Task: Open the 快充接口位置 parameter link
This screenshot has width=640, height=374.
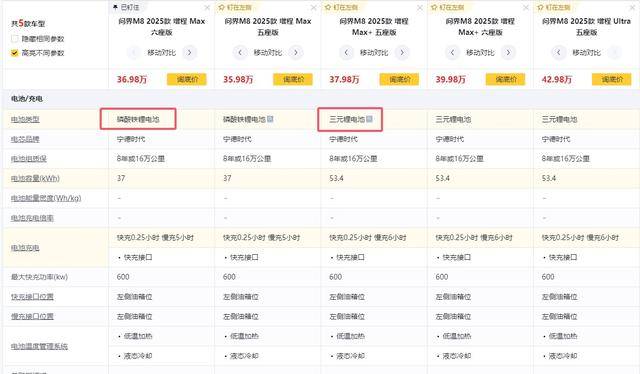Action: tap(32, 296)
